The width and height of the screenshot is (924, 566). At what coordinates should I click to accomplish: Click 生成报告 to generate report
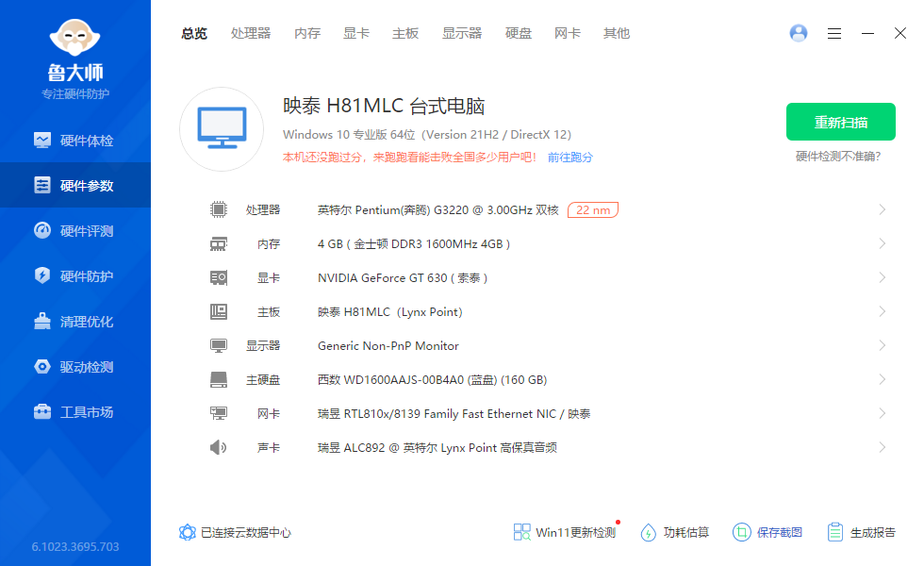coord(861,532)
